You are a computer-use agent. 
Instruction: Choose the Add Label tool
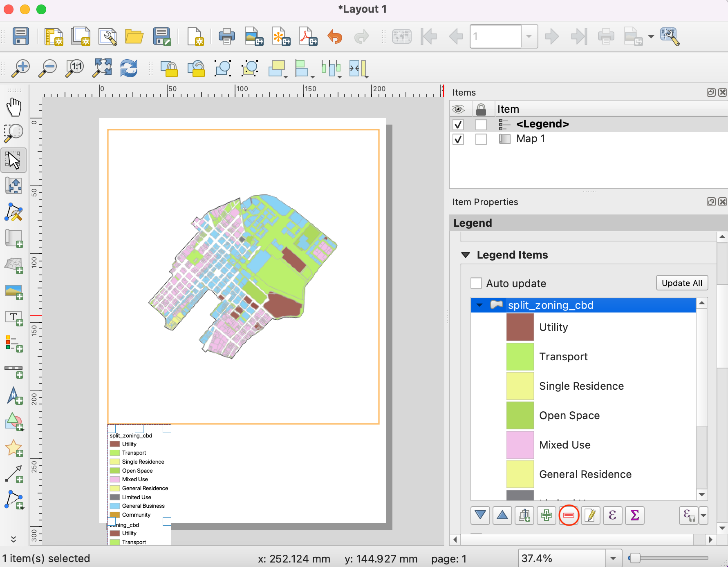14,318
